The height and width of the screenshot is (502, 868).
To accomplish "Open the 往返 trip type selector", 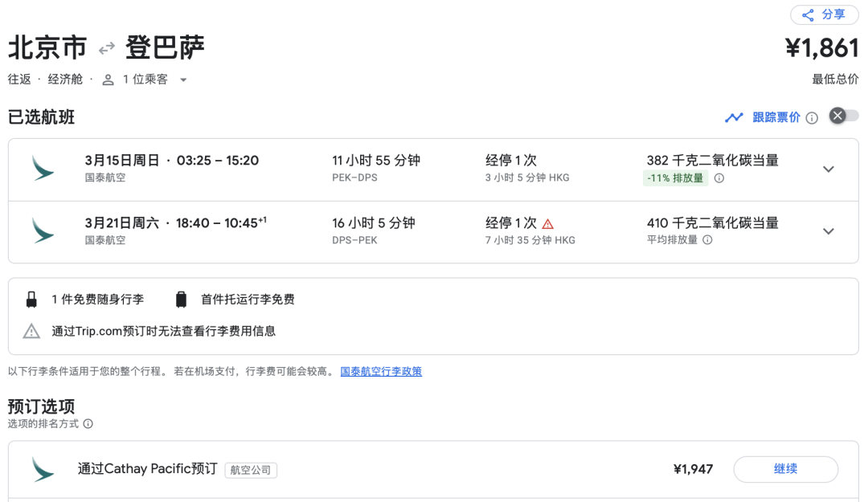I will click(x=18, y=80).
